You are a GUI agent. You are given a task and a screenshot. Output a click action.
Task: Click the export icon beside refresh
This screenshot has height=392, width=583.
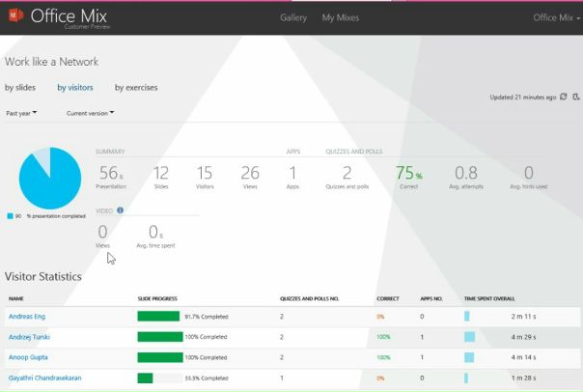point(576,97)
